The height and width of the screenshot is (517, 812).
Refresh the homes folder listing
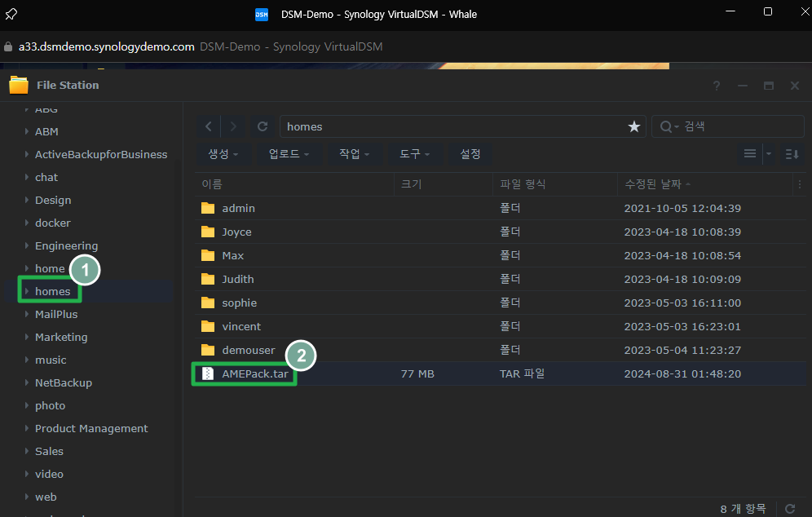coord(263,126)
